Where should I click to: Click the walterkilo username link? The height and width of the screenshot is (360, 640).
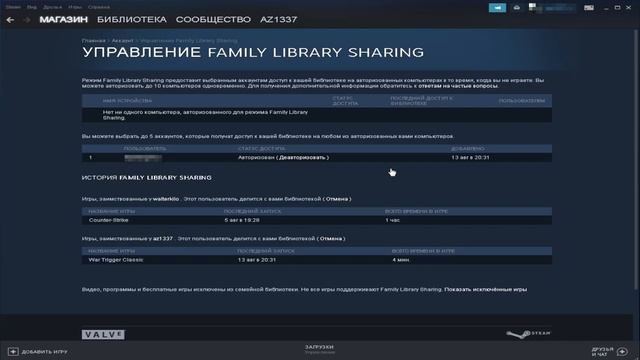tap(166, 199)
